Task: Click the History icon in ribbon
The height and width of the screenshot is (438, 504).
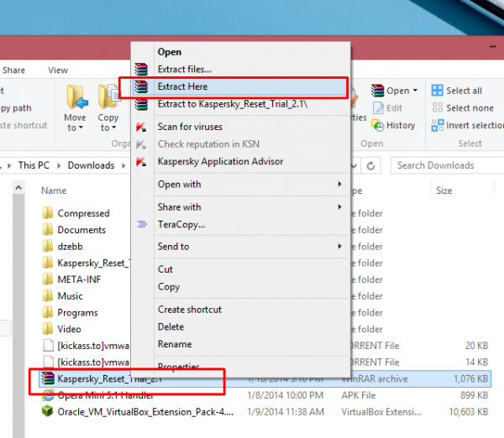Action: tap(378, 125)
